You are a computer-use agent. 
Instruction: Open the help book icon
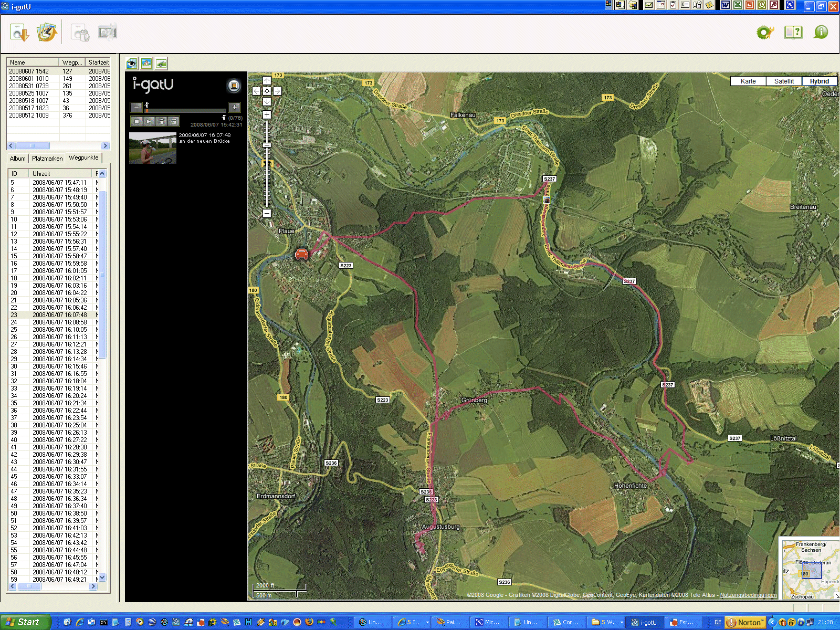pos(793,33)
